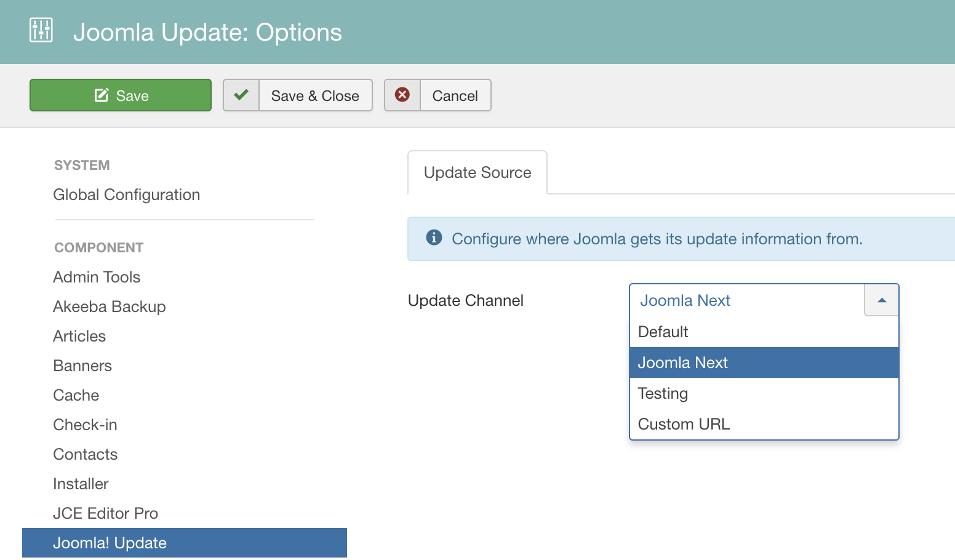Click the Joomla Next selected value field
The image size is (955, 560).
coord(747,300)
